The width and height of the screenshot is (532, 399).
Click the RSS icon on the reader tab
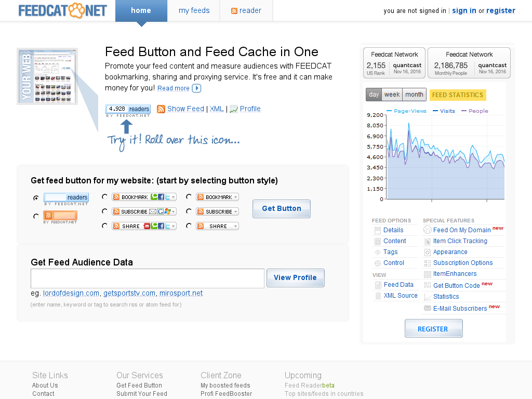click(234, 11)
